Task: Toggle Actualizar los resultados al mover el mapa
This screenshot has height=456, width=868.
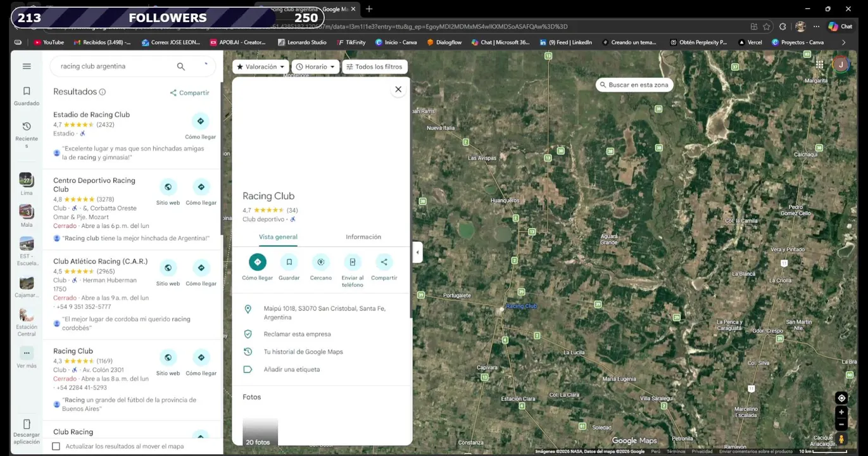Action: tap(56, 446)
